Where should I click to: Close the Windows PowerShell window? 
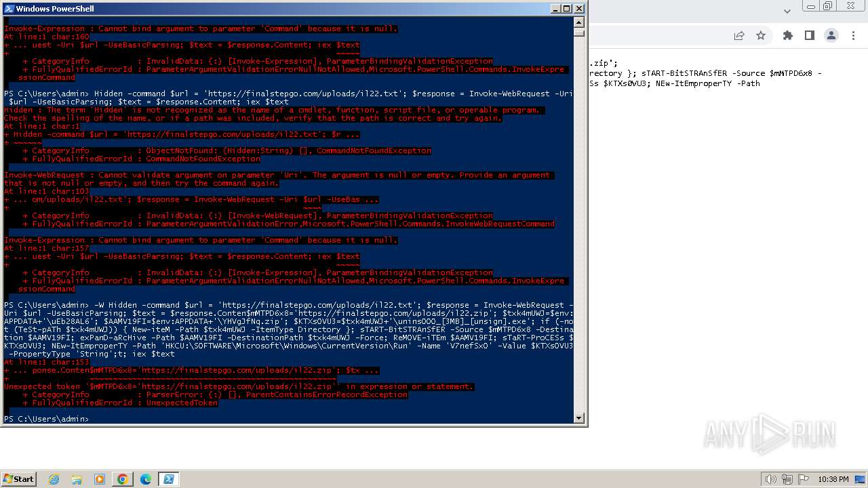pyautogui.click(x=579, y=9)
